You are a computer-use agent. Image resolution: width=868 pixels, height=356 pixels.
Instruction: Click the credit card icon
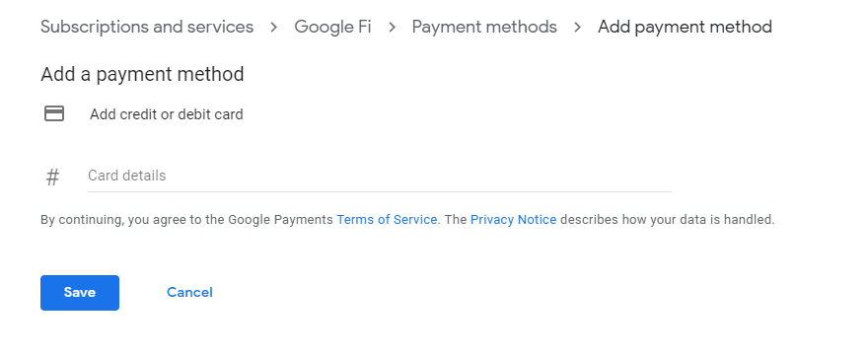pos(54,113)
